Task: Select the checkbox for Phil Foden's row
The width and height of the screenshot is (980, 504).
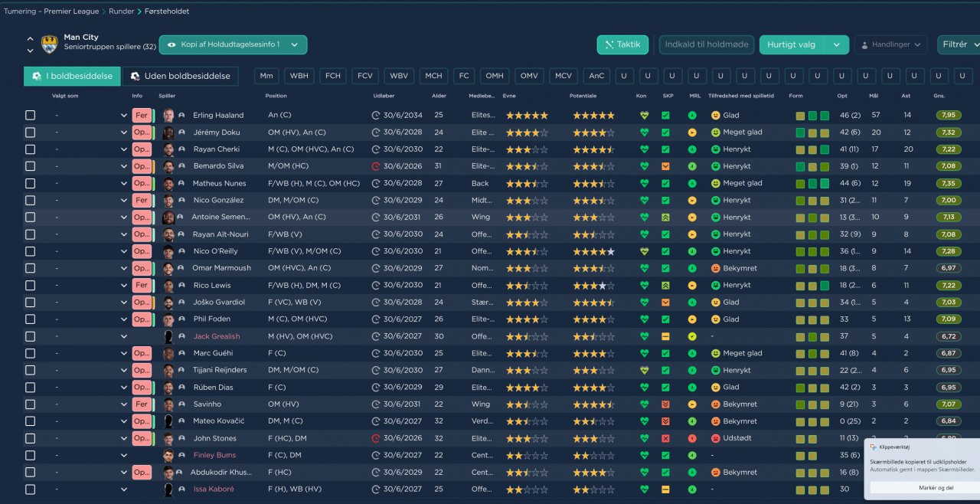Action: click(30, 319)
